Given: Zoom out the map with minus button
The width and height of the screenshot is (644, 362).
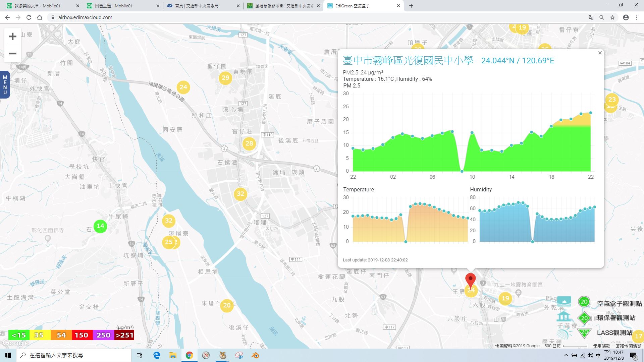Looking at the screenshot, I should tap(12, 54).
